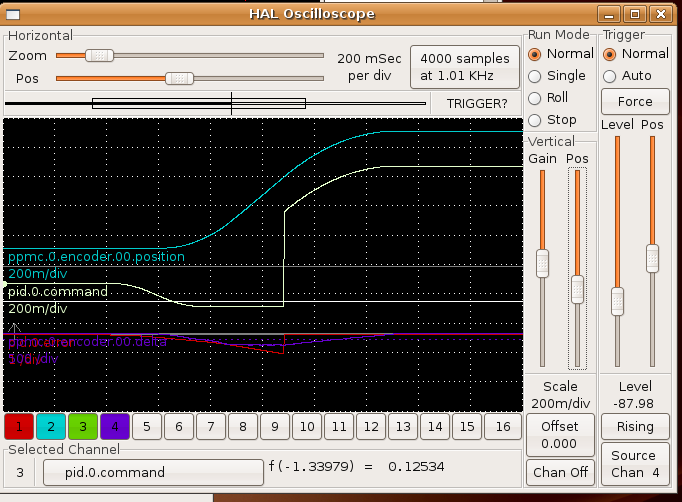This screenshot has height=502, width=682.
Task: Adjust the horizontal Zoom slider handle
Action: point(99,55)
